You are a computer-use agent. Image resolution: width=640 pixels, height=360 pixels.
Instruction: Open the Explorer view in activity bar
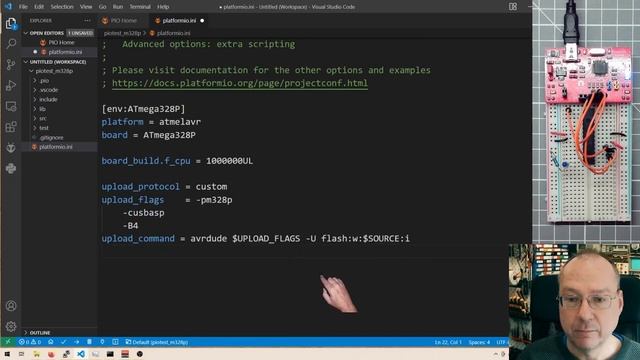point(11,23)
